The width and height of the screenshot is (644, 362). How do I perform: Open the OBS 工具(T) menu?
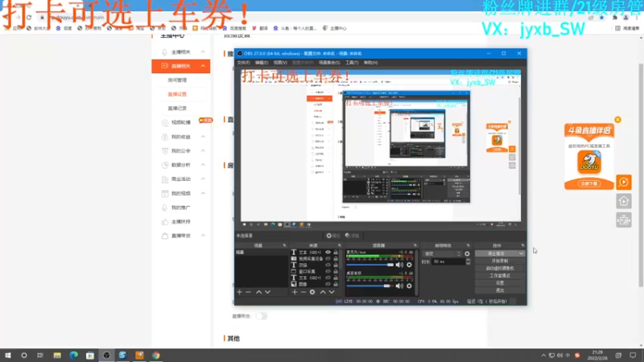pos(352,63)
